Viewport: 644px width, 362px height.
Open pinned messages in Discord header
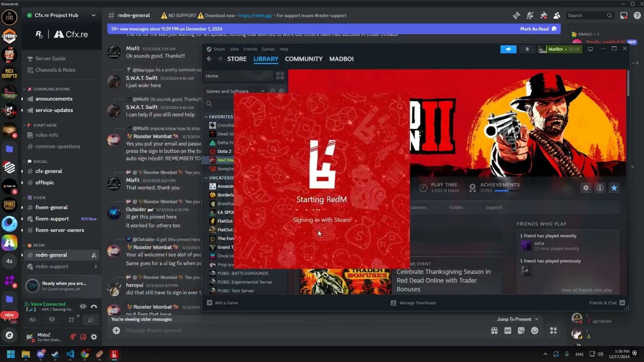[543, 16]
